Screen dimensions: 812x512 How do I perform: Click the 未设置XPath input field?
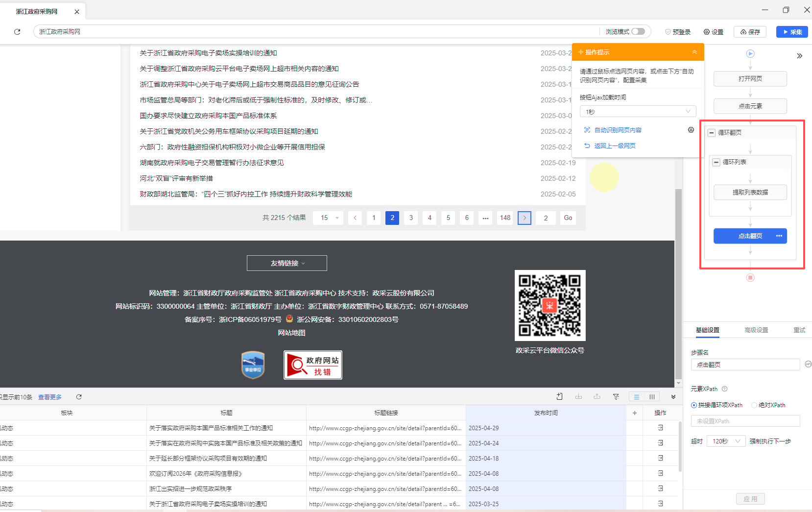[745, 421]
